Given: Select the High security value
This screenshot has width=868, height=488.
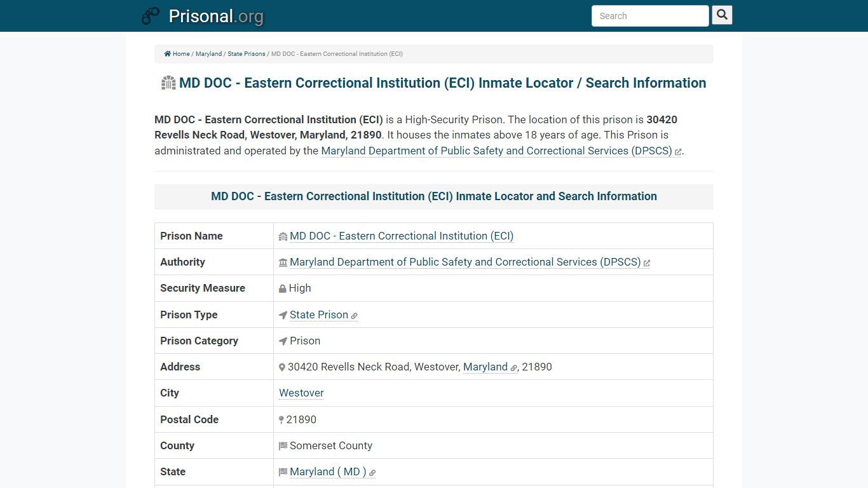Looking at the screenshot, I should (300, 288).
